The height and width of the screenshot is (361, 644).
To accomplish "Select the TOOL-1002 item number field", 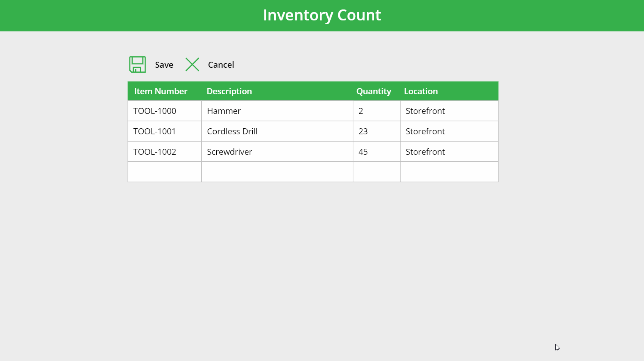I will tap(164, 152).
